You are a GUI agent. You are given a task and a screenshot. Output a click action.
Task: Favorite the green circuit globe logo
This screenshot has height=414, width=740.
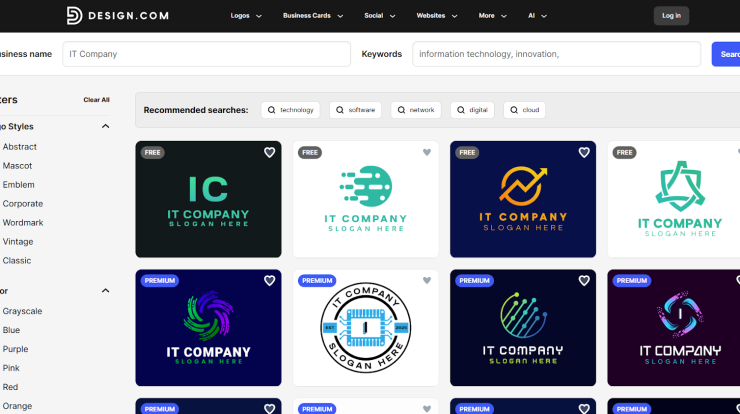(x=584, y=281)
